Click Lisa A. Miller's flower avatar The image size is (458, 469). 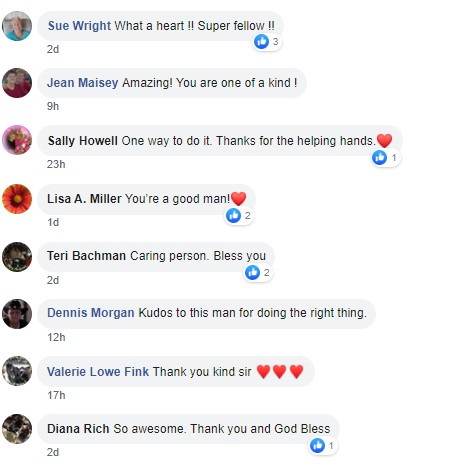[17, 199]
